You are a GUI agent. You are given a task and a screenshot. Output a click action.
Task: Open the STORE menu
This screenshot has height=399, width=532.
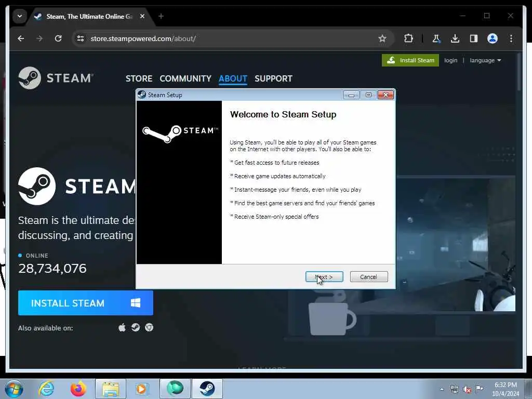tap(139, 78)
